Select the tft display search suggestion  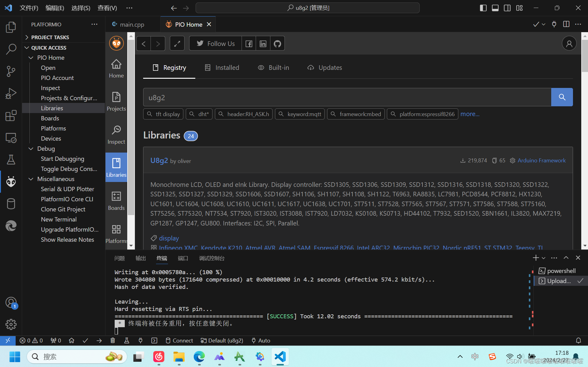pyautogui.click(x=163, y=114)
